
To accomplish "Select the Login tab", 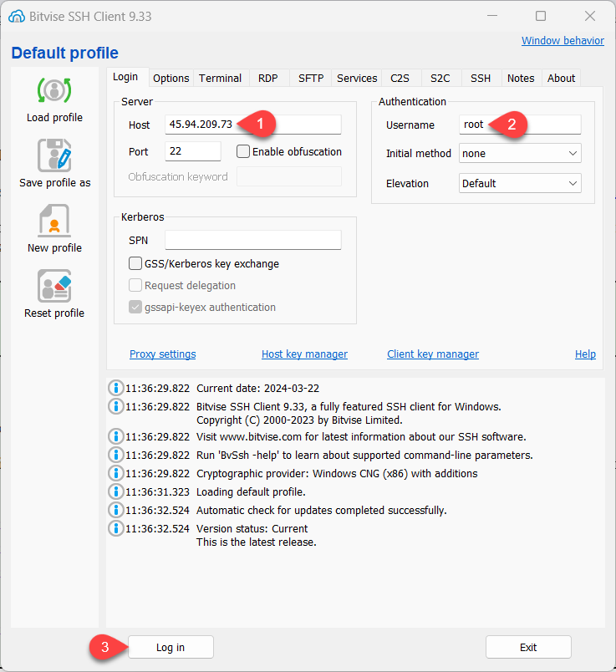I will click(x=125, y=77).
